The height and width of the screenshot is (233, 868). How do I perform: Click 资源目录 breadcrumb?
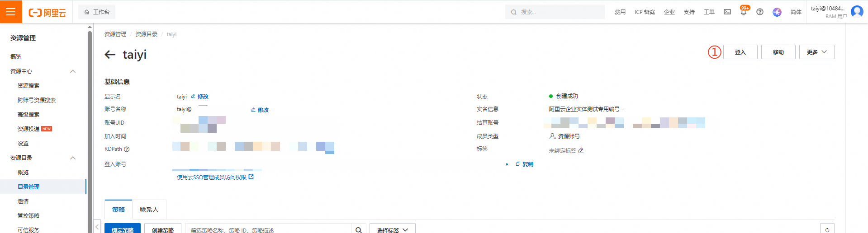click(147, 34)
